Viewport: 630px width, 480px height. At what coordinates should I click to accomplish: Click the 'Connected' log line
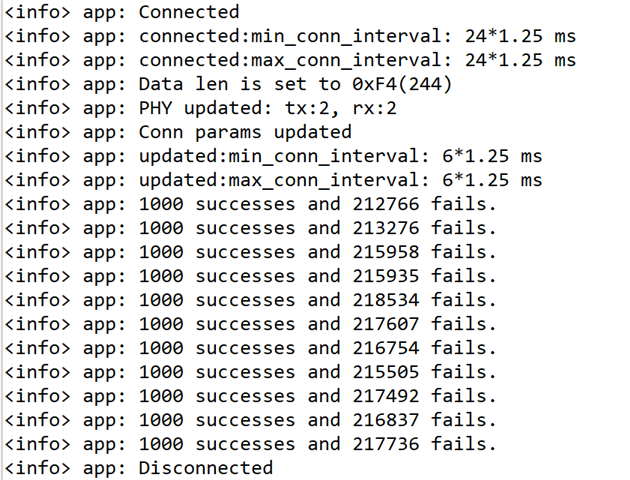(x=122, y=12)
